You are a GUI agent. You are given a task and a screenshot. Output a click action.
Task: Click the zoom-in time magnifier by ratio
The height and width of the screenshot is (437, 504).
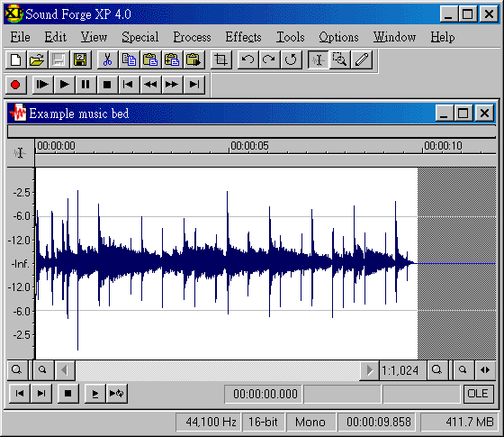tap(437, 370)
